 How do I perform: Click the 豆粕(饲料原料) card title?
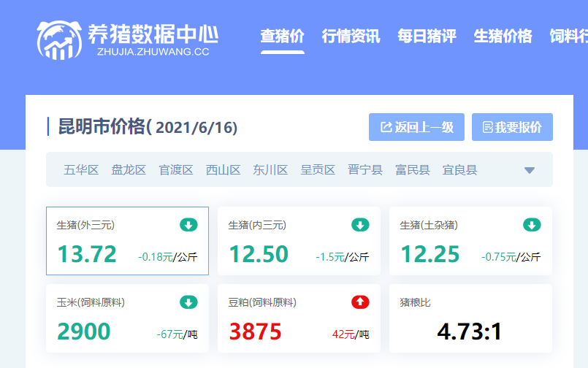point(262,302)
